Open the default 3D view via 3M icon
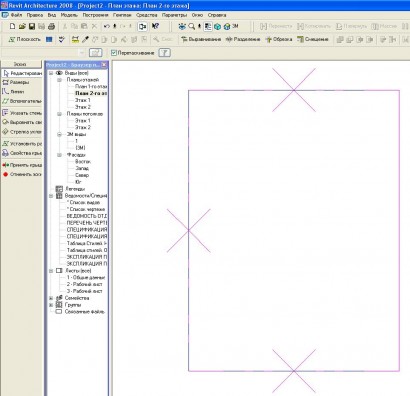Image resolution: width=410 pixels, height=396 pixels. click(x=231, y=26)
